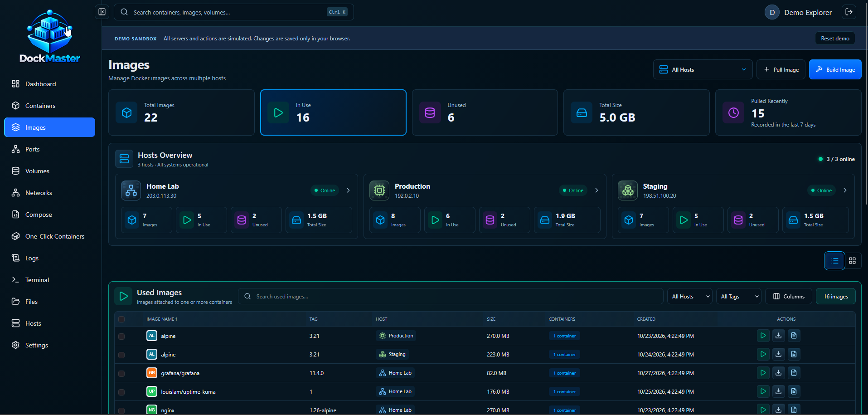Viewport: 868px width, 415px height.
Task: Click the Reset demo button
Action: (x=835, y=39)
